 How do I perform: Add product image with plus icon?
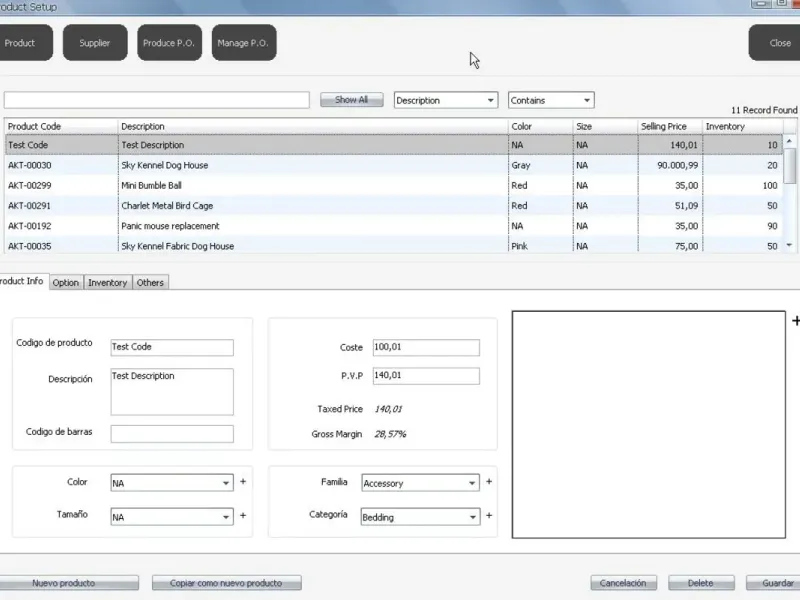(795, 321)
